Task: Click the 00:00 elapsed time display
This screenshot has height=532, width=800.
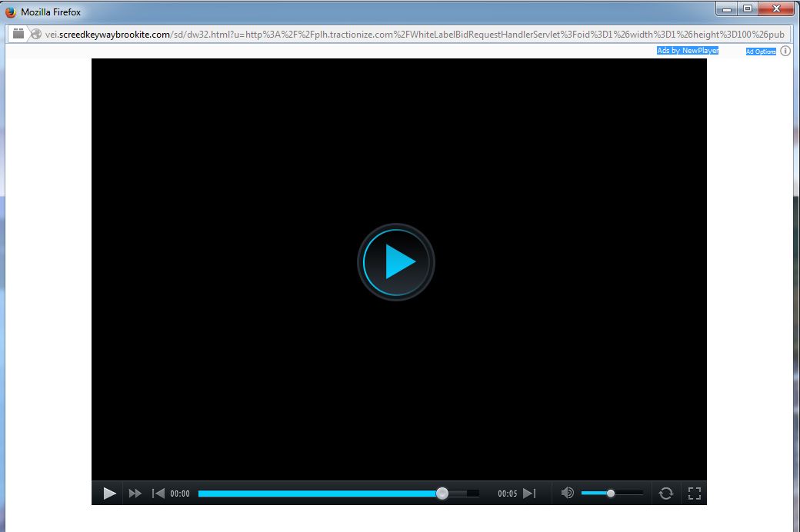Action: [181, 494]
